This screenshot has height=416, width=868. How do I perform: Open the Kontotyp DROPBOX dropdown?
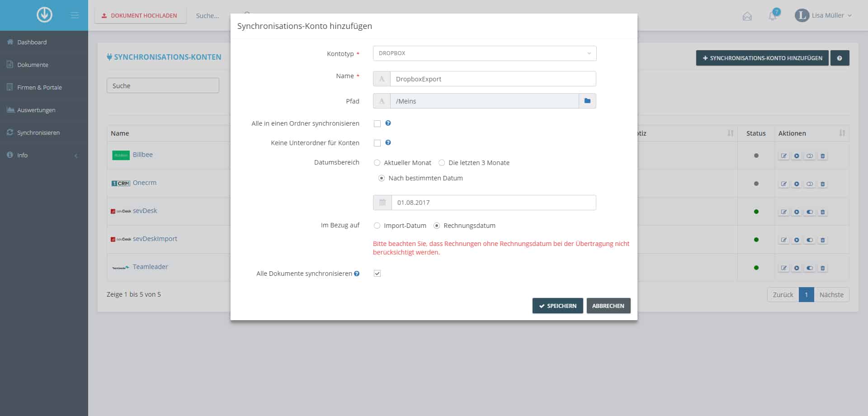[x=485, y=53]
